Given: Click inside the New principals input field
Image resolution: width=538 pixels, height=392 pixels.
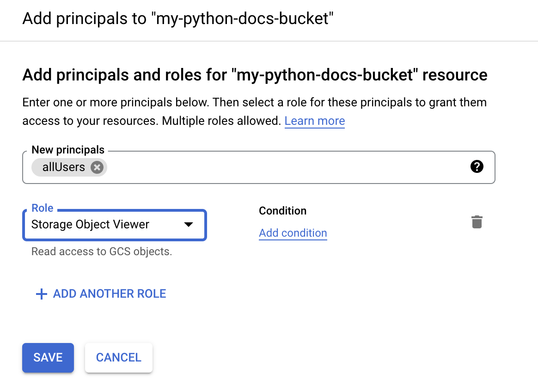Looking at the screenshot, I should click(x=277, y=167).
